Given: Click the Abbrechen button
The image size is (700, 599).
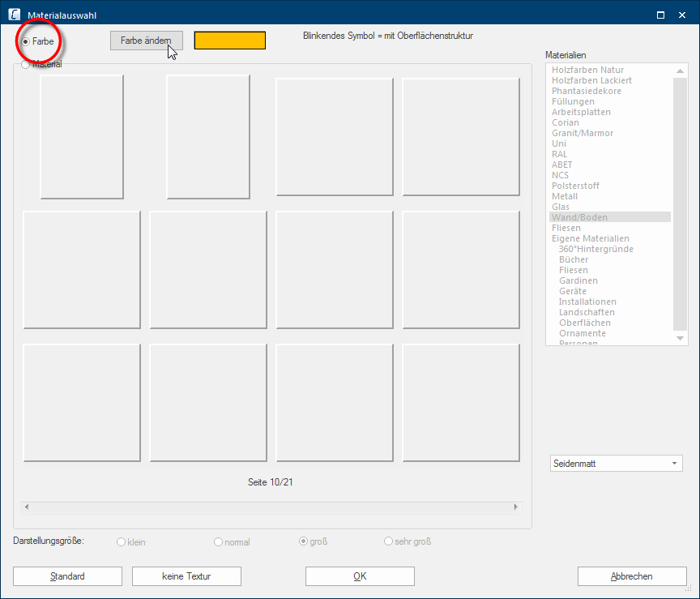Looking at the screenshot, I should (x=631, y=576).
